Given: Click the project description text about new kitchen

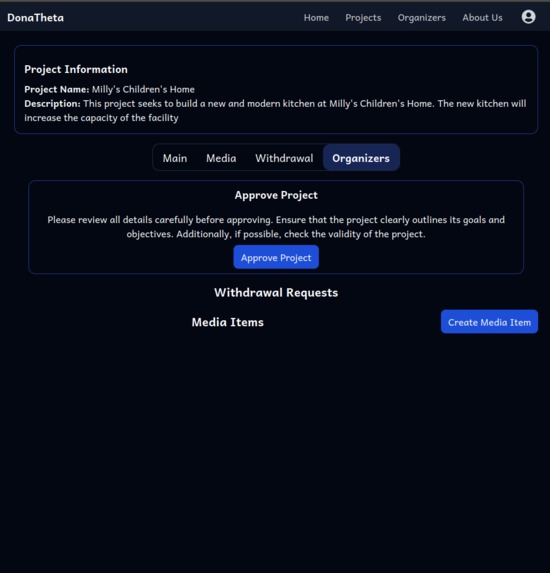Looking at the screenshot, I should [275, 110].
